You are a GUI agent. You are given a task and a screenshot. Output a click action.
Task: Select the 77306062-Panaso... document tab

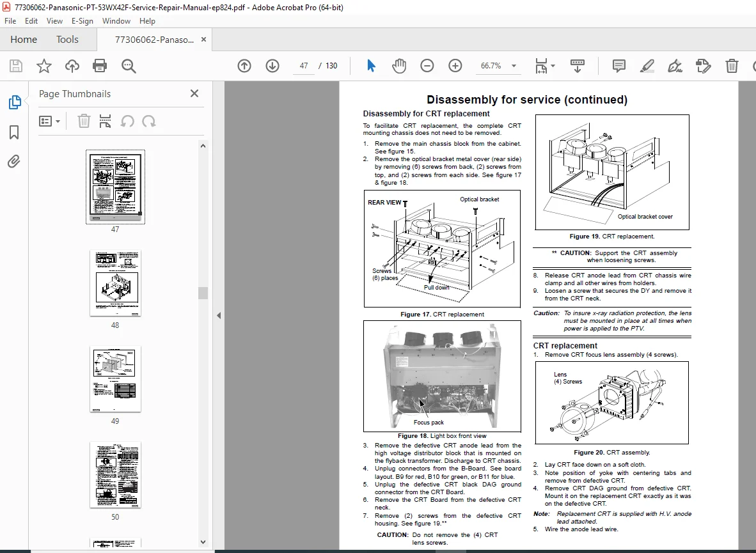click(x=154, y=40)
